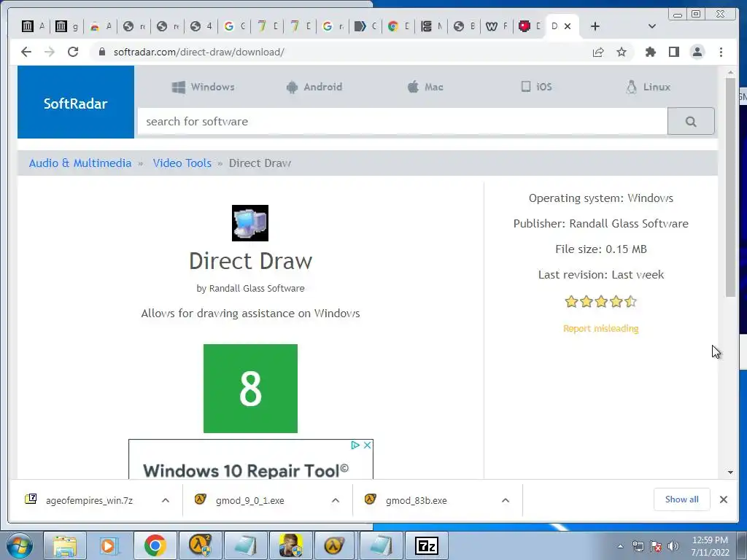The width and height of the screenshot is (747, 560).
Task: Open Windows Explorer from the taskbar
Action: coord(65,545)
